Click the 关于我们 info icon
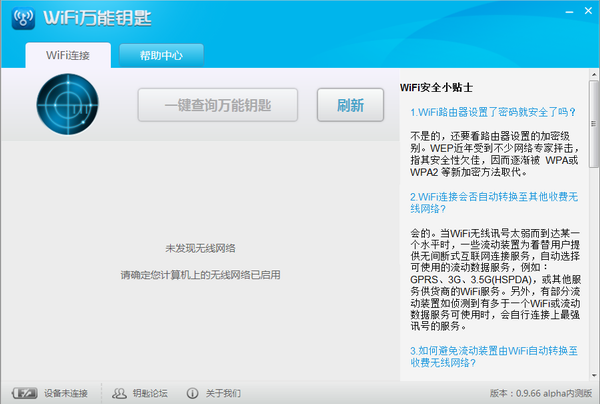Image resolution: width=600 pixels, height=404 pixels. pos(192,393)
